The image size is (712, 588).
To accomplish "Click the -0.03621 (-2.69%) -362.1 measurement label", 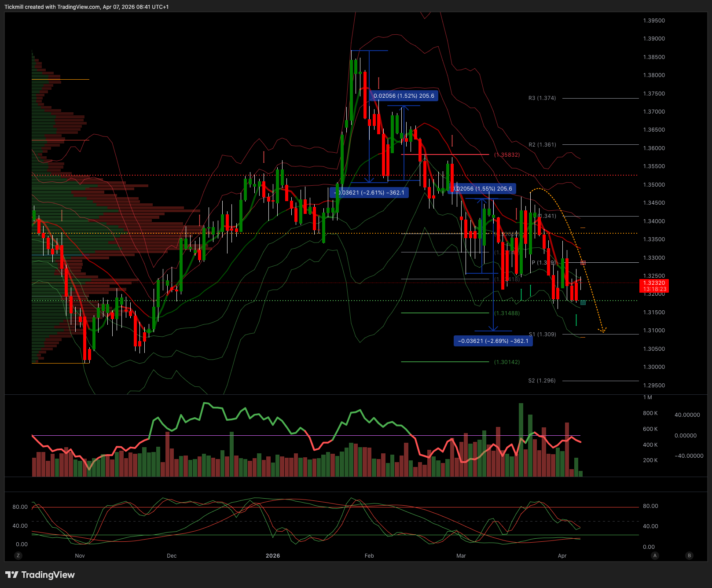I will coord(493,341).
